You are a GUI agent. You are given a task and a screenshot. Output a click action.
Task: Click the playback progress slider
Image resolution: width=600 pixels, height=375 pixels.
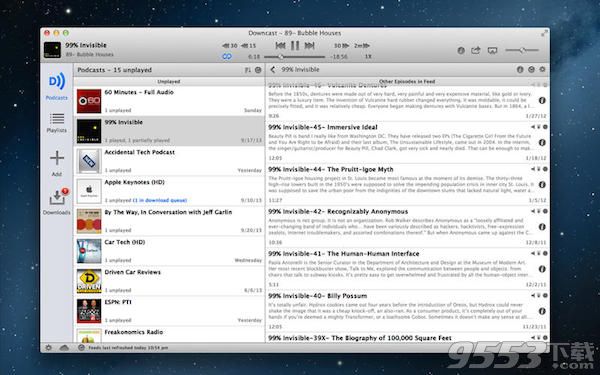(x=295, y=57)
